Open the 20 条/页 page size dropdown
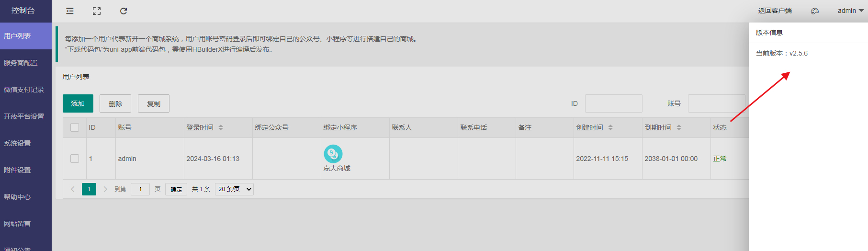868x251 pixels. tap(234, 189)
